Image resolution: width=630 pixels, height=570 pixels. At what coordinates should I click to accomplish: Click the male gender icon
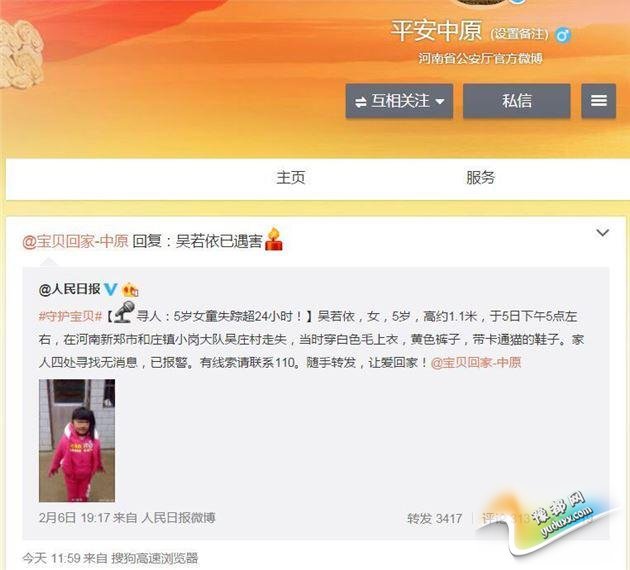coord(563,35)
